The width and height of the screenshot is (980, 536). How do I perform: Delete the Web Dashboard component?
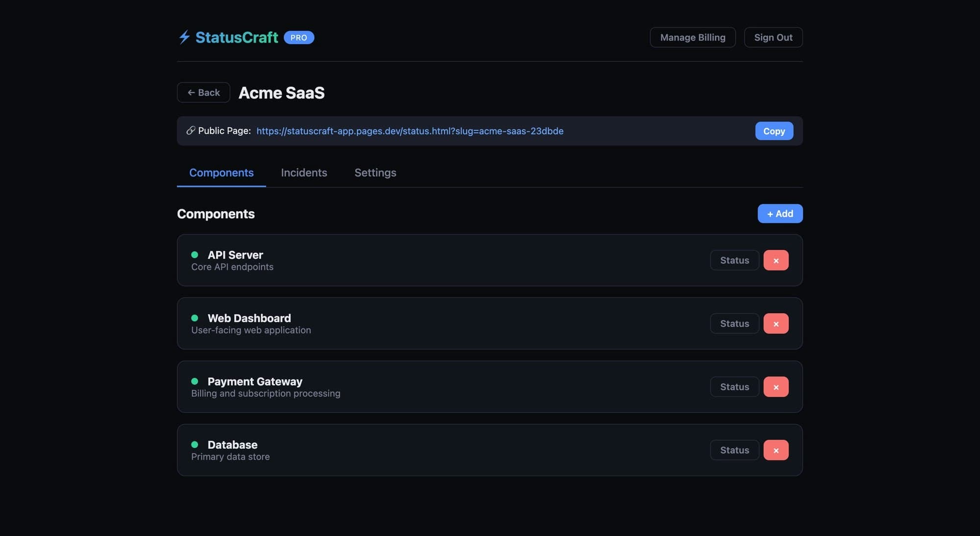[776, 323]
